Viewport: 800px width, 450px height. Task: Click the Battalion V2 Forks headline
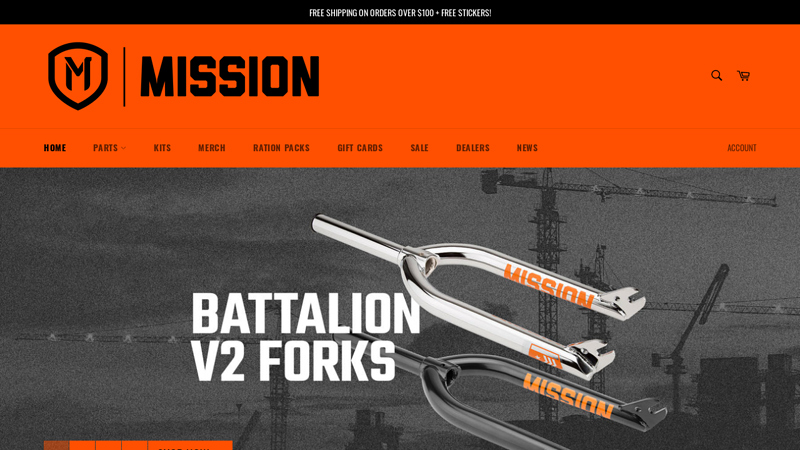tap(306, 337)
